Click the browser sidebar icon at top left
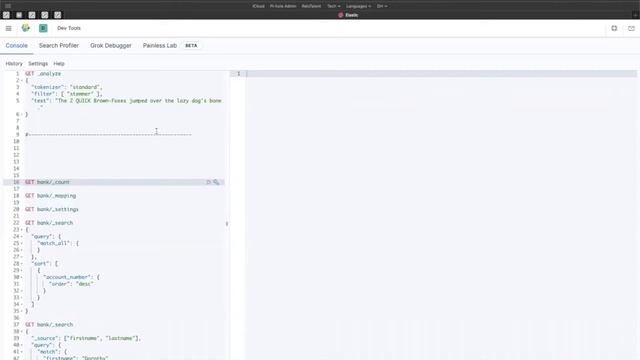640x360 pixels. click(x=8, y=6)
